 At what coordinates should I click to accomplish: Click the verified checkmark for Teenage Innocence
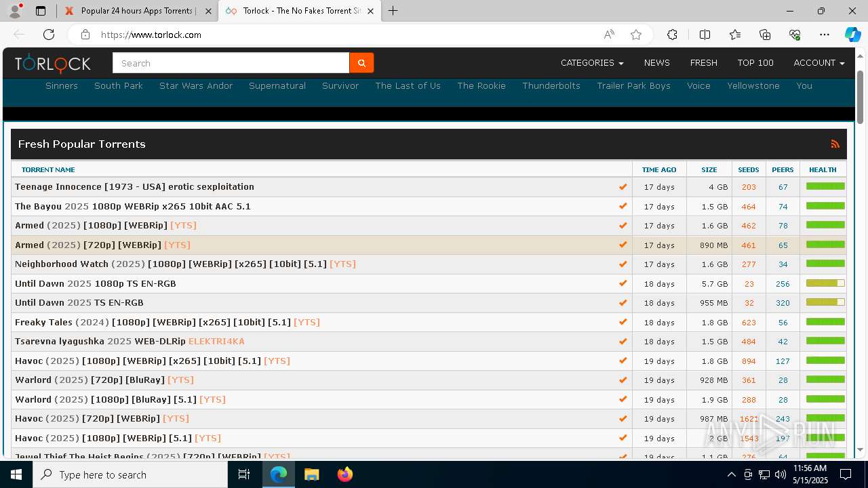click(623, 187)
